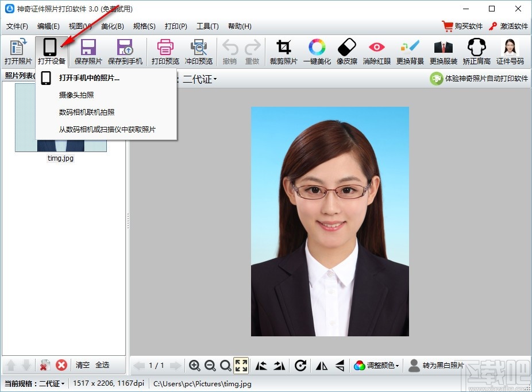Click the 全选 select all button
The image size is (532, 392).
[x=102, y=365]
